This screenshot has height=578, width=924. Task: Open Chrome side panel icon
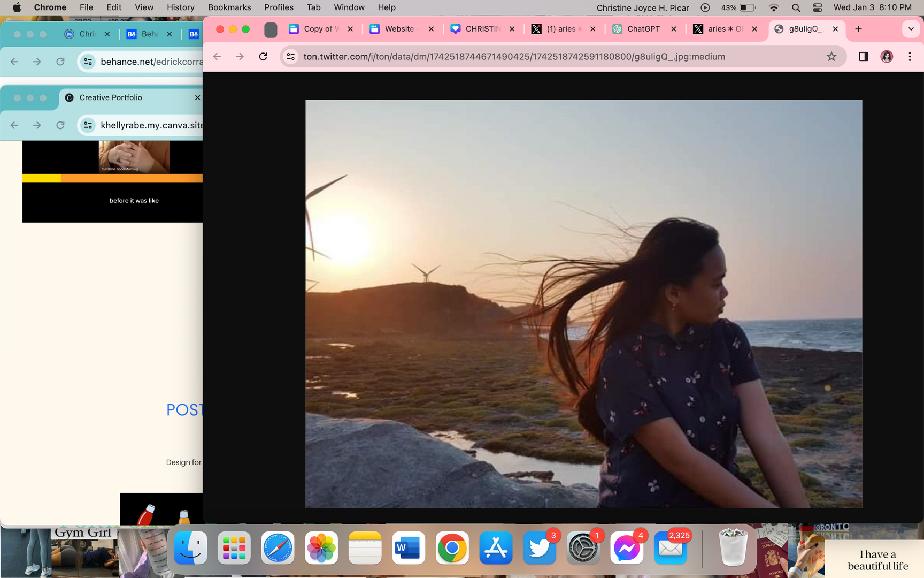(863, 57)
